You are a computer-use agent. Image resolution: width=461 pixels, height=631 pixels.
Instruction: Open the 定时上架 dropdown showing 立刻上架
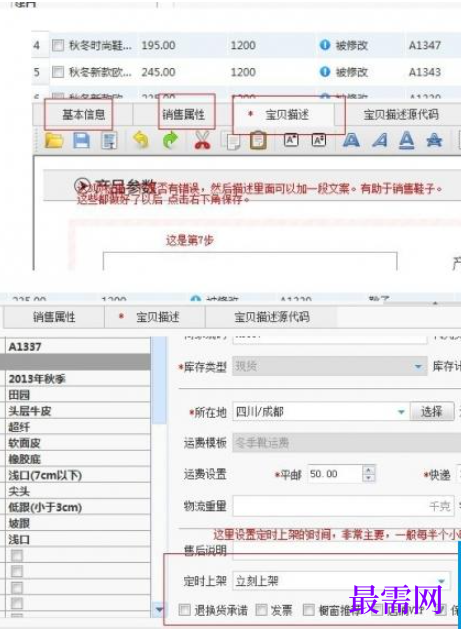341,581
